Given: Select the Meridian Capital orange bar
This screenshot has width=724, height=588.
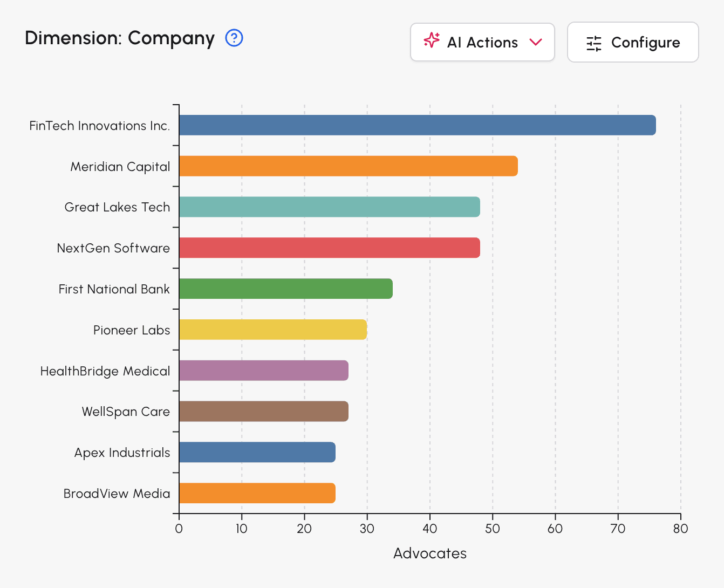Looking at the screenshot, I should point(349,166).
